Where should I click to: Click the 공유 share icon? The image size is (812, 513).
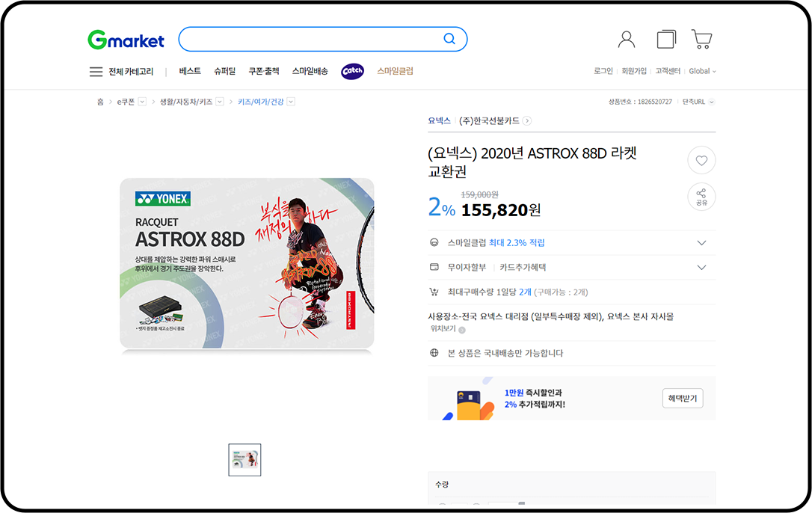[701, 197]
